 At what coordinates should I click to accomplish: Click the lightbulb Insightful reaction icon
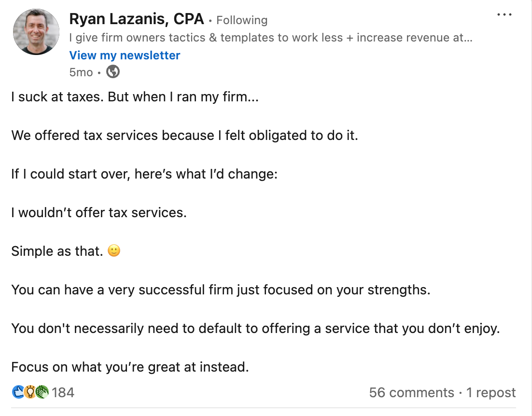click(x=29, y=392)
